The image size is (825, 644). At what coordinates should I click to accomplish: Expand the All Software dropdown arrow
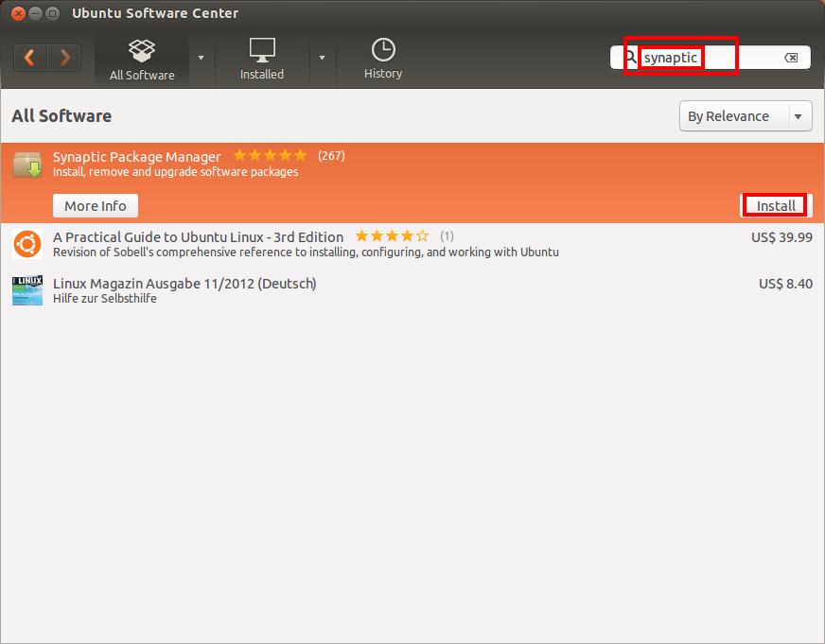(201, 58)
